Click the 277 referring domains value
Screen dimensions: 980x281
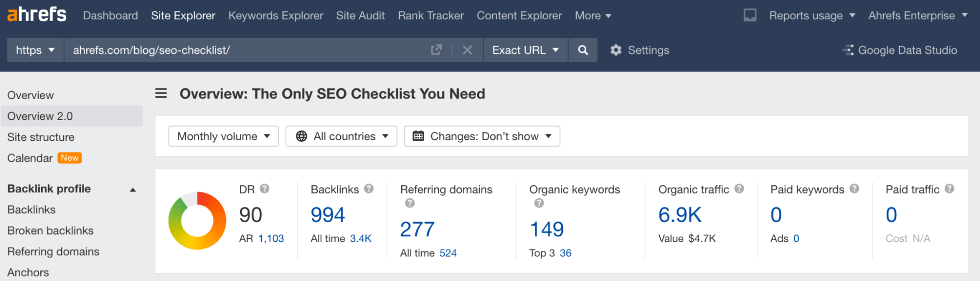point(417,229)
